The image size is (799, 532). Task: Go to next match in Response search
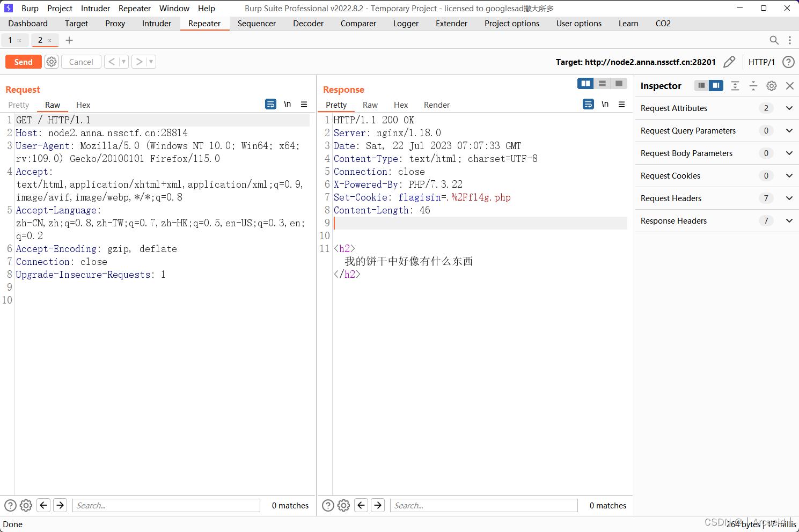378,505
